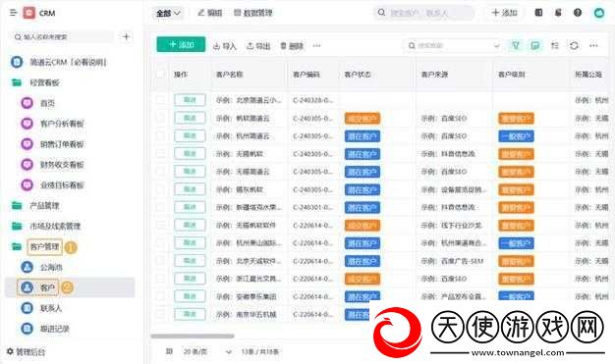Expand the 市场及线索管理 folder
This screenshot has width=615, height=364.
pos(45,226)
